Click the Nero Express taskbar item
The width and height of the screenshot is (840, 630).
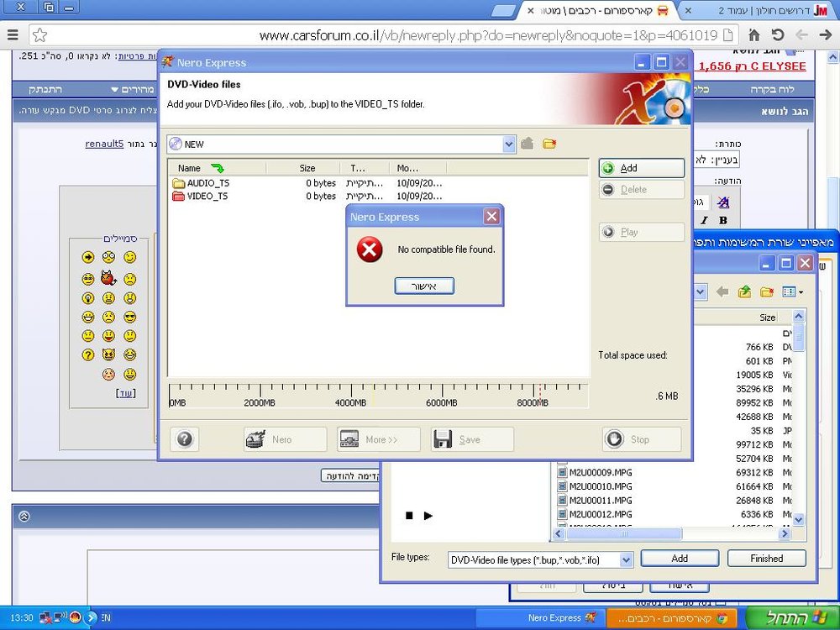click(x=539, y=617)
